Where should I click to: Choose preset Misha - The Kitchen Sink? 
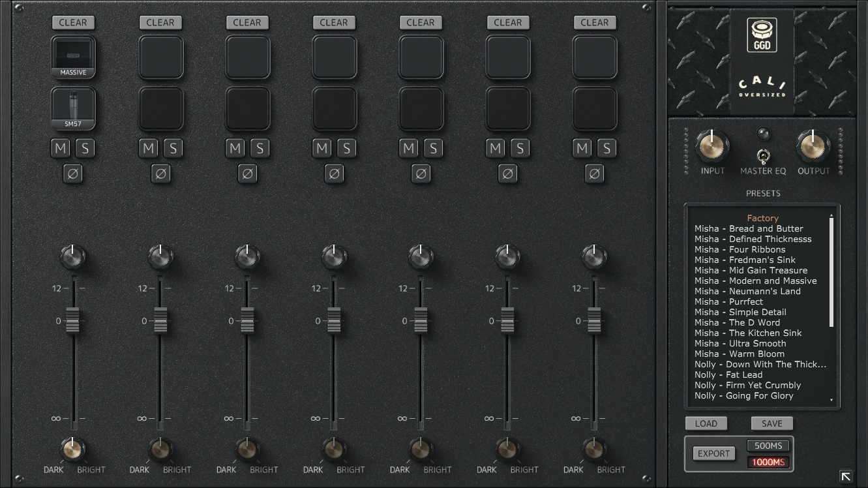[x=748, y=333]
